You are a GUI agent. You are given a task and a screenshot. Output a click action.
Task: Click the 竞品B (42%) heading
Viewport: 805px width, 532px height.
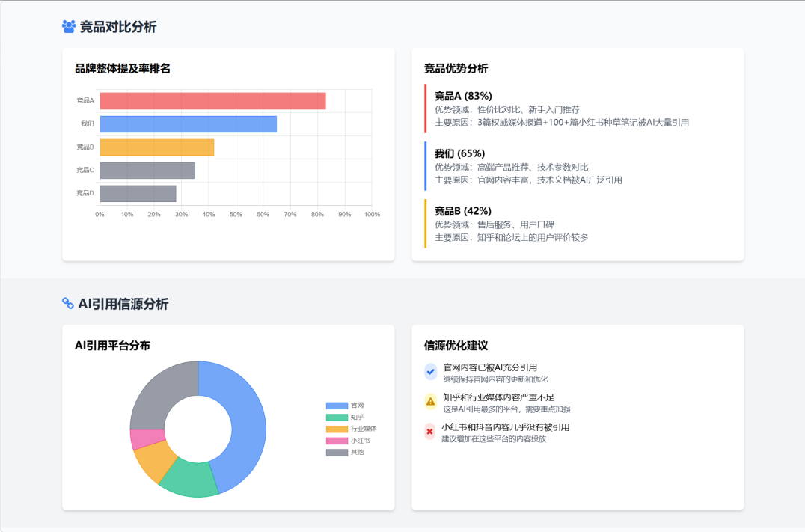[463, 211]
